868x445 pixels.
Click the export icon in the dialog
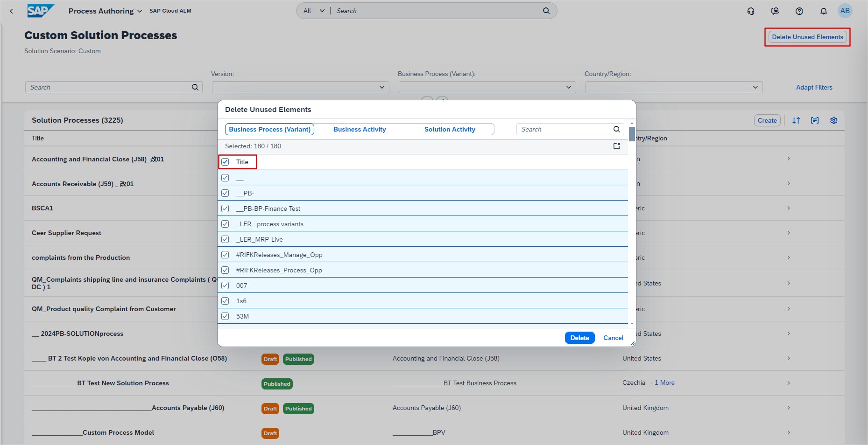pos(616,146)
